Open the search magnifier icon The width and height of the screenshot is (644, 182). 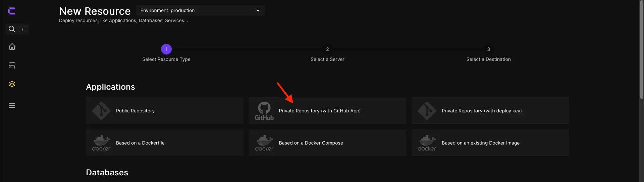click(x=12, y=29)
